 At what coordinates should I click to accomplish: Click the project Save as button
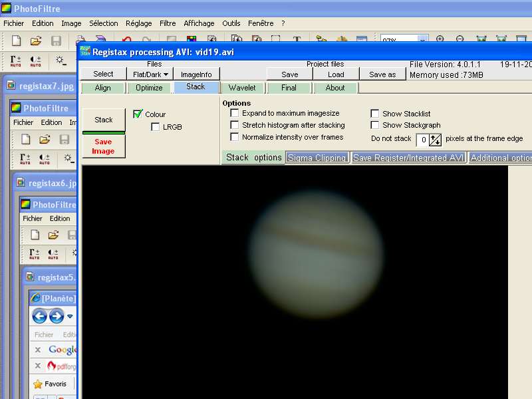382,74
